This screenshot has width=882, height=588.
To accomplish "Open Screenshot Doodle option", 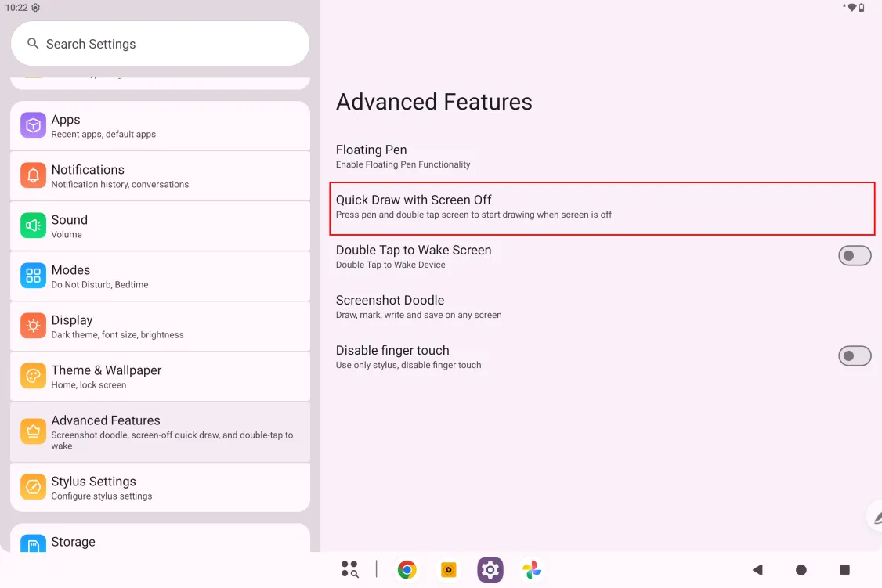I will coord(602,307).
